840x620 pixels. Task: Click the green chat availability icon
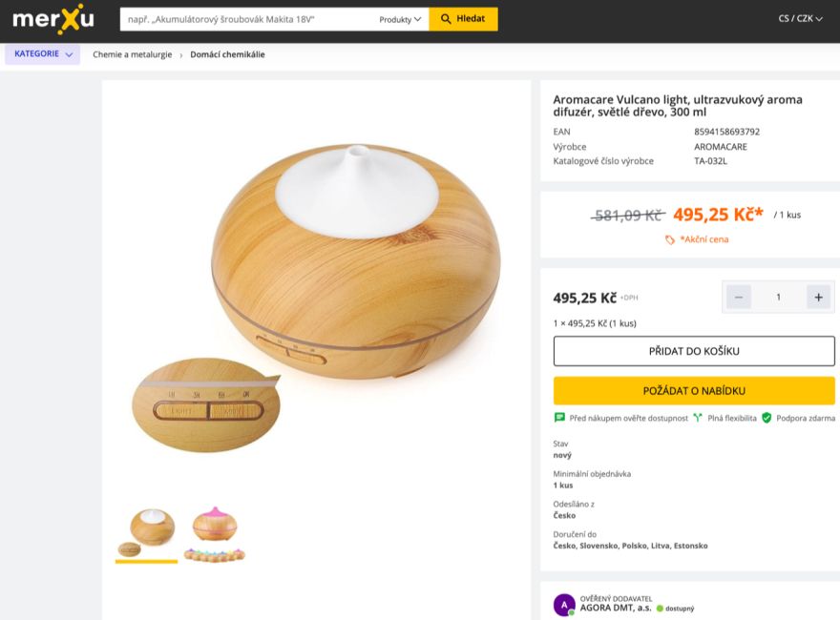click(559, 418)
